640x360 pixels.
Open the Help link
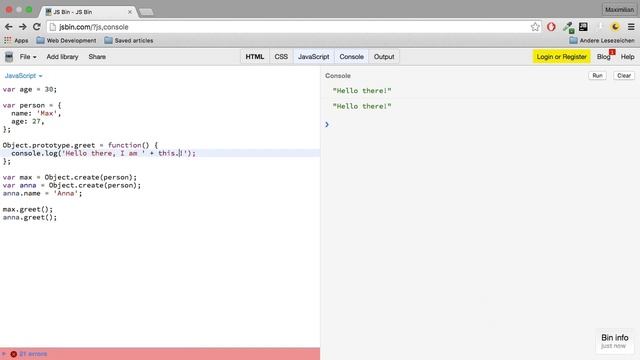click(x=627, y=57)
